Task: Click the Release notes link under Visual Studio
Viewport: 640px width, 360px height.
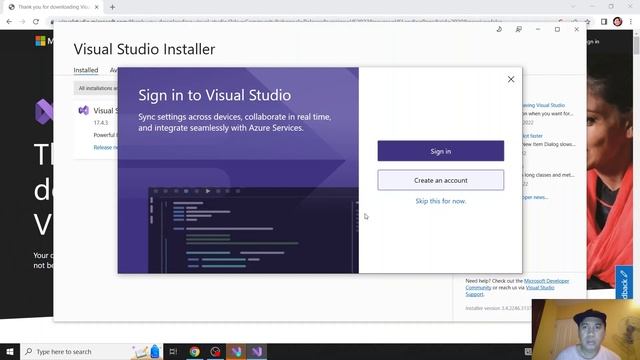Action: coord(105,147)
